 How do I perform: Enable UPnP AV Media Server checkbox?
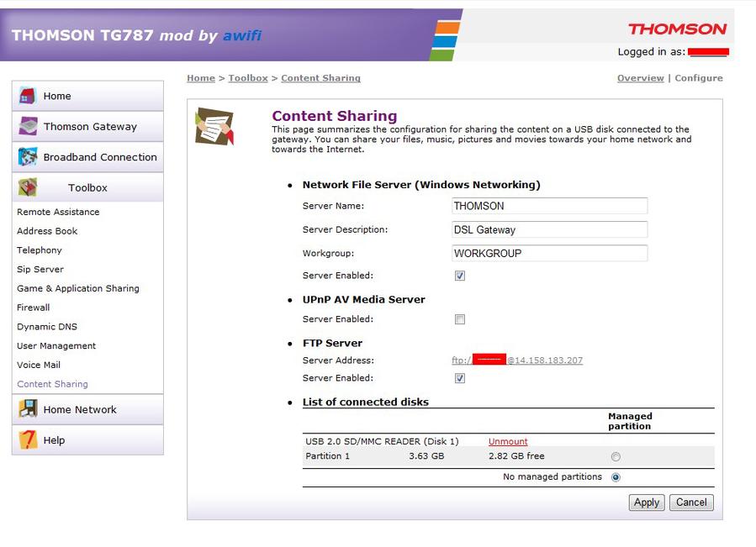coord(460,319)
